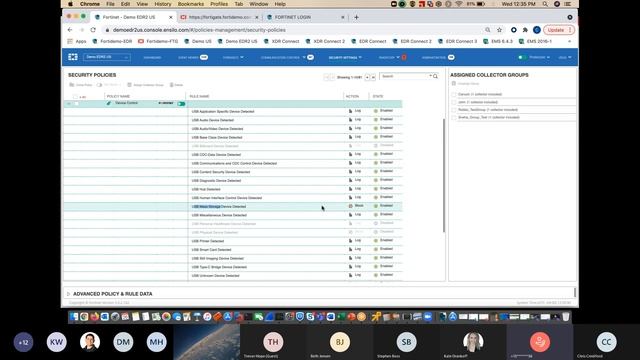Viewport: 640px width, 360px height.
Task: Open the Bookmarks menu in macOS menu bar
Action: click(191, 4)
